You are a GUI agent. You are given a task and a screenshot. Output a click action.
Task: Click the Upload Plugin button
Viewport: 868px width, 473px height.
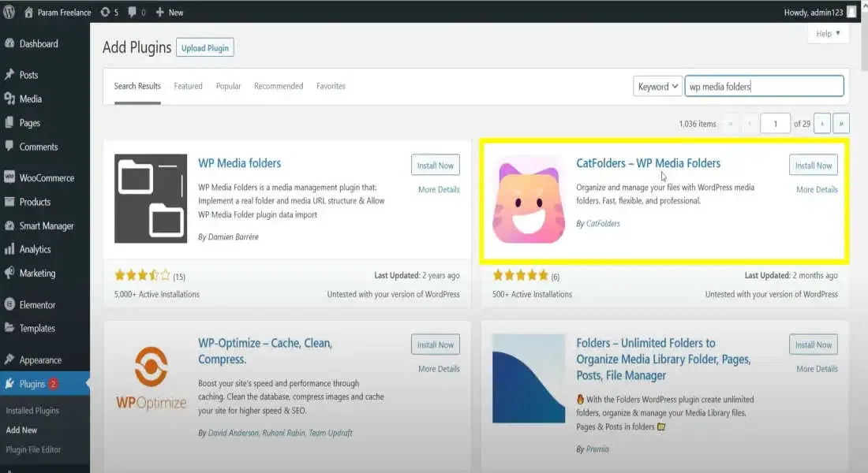tap(205, 47)
